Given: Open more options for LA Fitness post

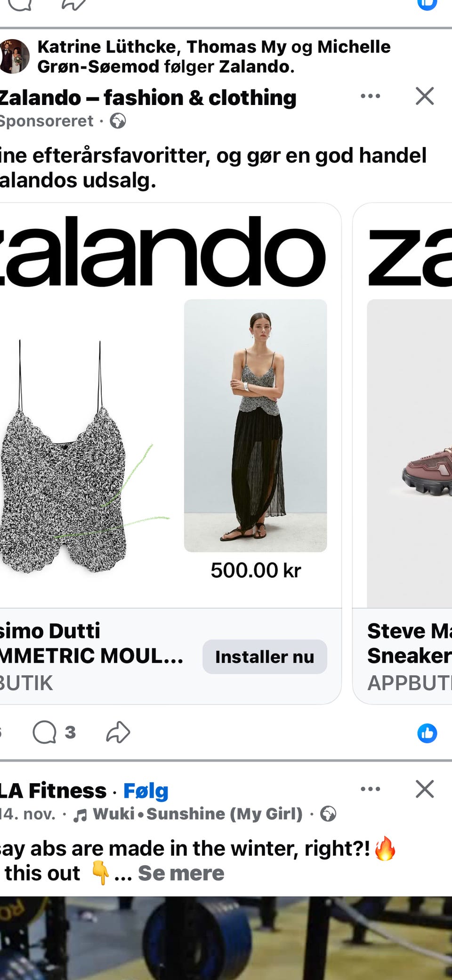Looking at the screenshot, I should point(371,789).
